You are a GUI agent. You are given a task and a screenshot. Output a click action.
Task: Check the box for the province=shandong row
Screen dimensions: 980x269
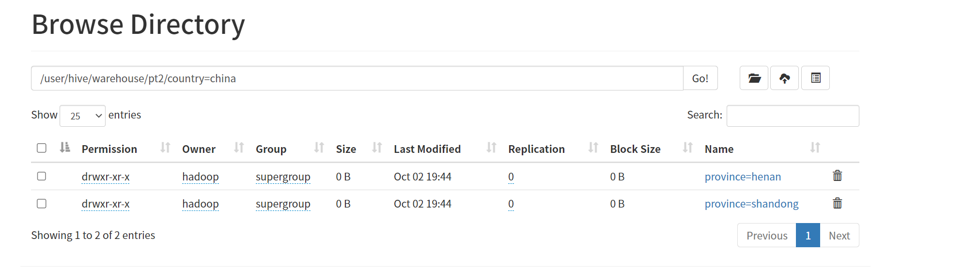pos(42,204)
